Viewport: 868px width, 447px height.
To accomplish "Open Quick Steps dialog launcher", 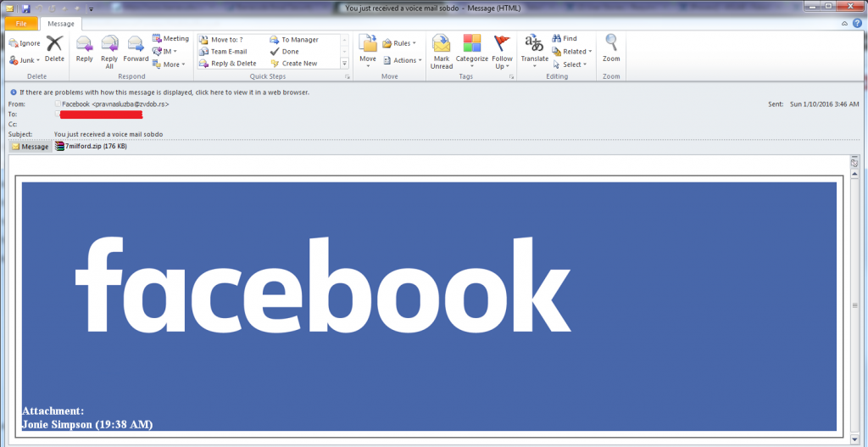I will click(348, 77).
